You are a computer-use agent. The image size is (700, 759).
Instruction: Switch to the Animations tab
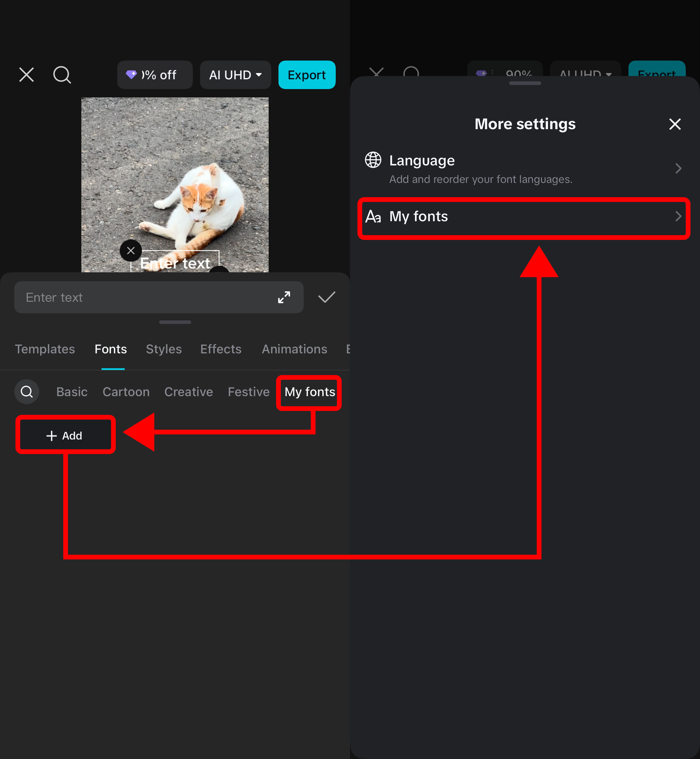294,349
